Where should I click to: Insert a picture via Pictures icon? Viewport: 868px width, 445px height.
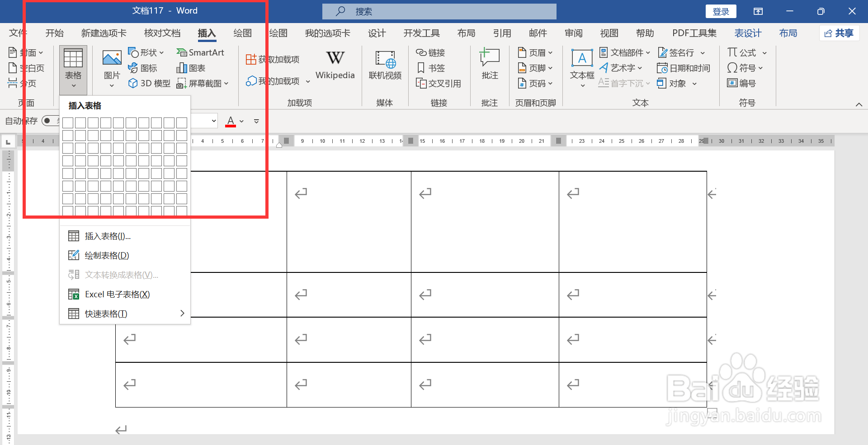pyautogui.click(x=112, y=69)
